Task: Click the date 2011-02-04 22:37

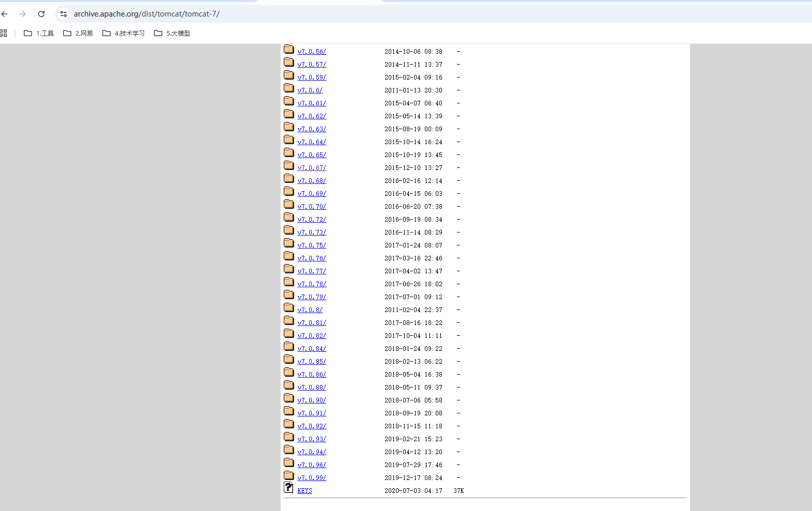Action: point(413,310)
